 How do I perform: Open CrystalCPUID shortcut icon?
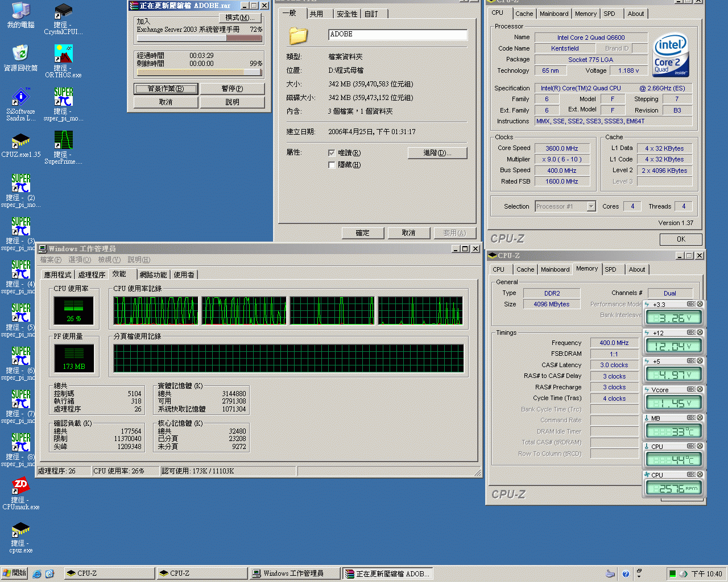click(x=64, y=19)
